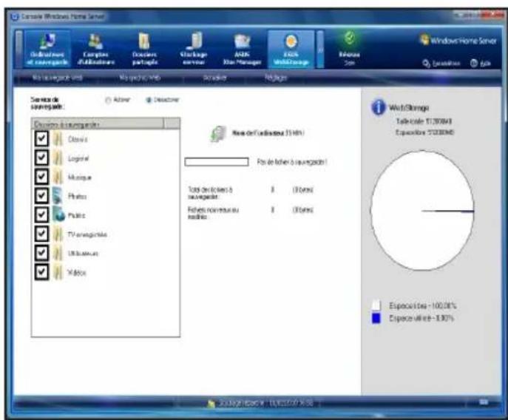Click the blue Espace utilisé swatch

pyautogui.click(x=376, y=318)
